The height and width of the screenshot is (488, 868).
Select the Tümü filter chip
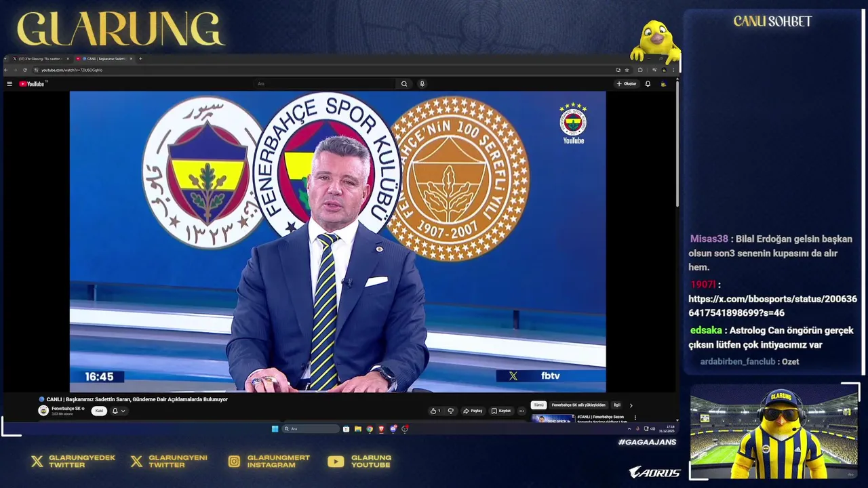click(538, 405)
